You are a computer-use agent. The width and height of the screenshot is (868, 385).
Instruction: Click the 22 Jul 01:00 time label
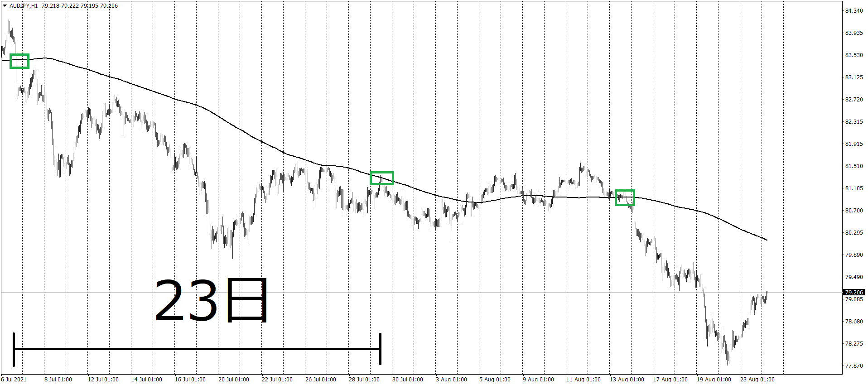click(x=277, y=380)
